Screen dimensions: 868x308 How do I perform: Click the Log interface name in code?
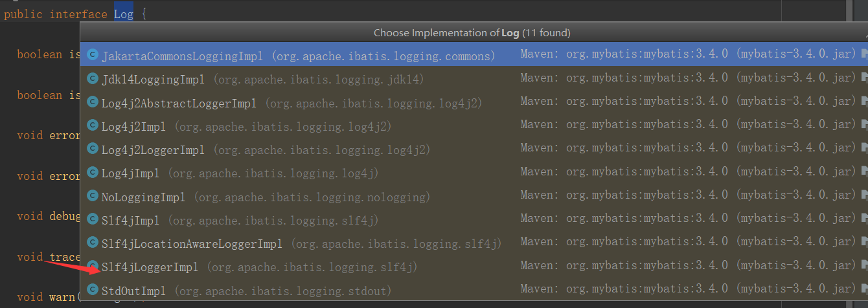123,14
